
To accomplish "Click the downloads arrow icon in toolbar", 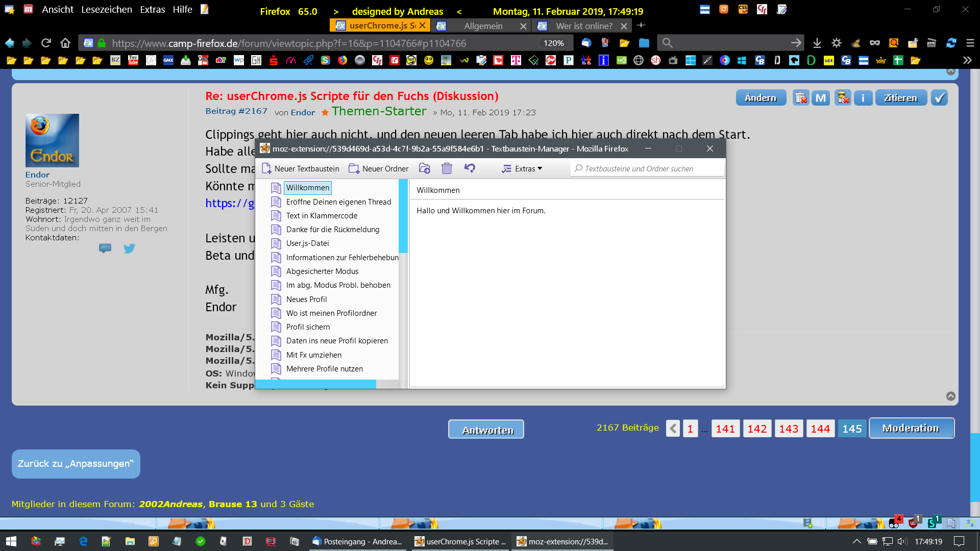I will pos(817,43).
